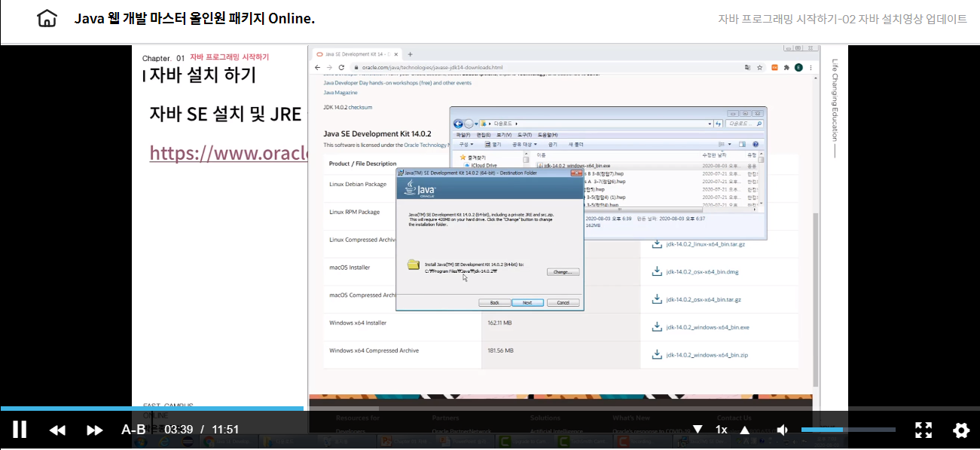
Task: Select the 'Java SE Development Kit 14' tab
Action: pyautogui.click(x=356, y=54)
